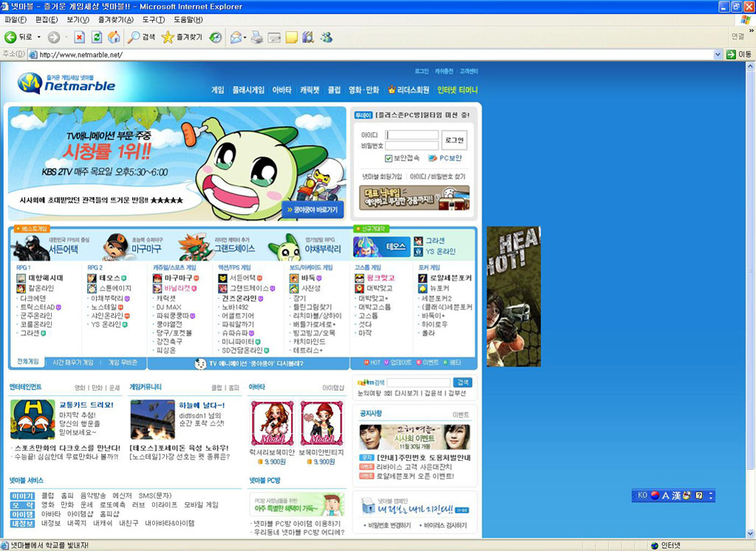The width and height of the screenshot is (756, 551).
Task: Open the Back button history dropdown arrow
Action: point(38,37)
